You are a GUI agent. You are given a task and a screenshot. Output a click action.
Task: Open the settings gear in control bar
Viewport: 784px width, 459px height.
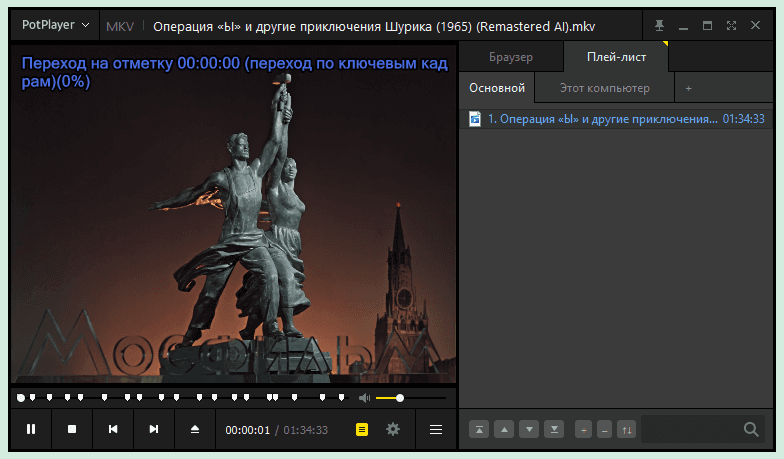(393, 429)
